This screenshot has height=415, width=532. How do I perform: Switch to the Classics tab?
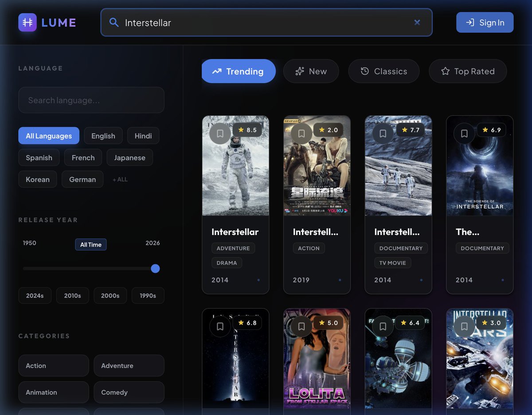[384, 71]
